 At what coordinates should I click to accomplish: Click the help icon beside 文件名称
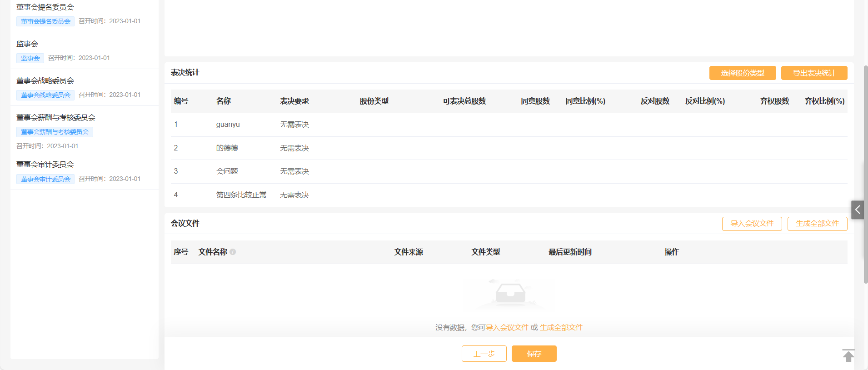pyautogui.click(x=233, y=252)
